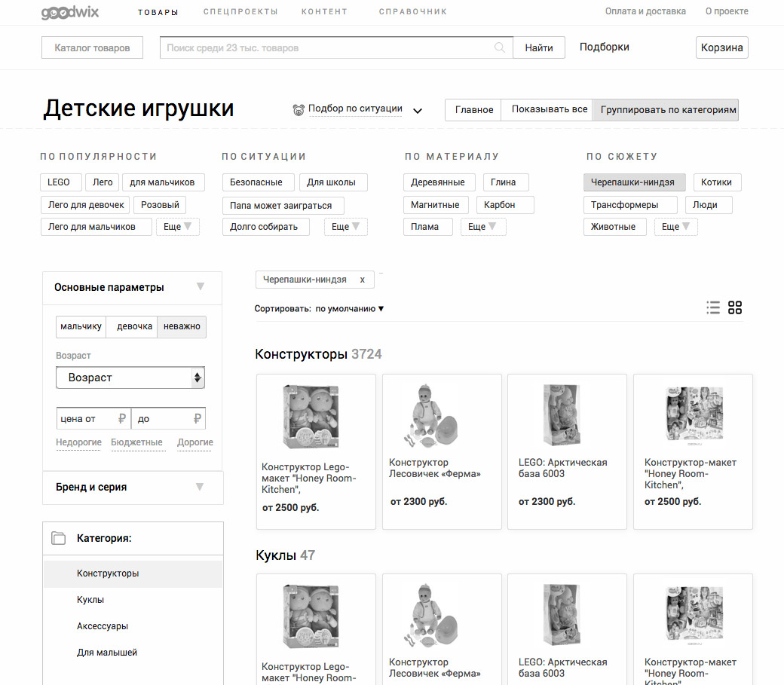784x685 pixels.
Task: Open the Корзина cart button
Action: click(x=721, y=47)
